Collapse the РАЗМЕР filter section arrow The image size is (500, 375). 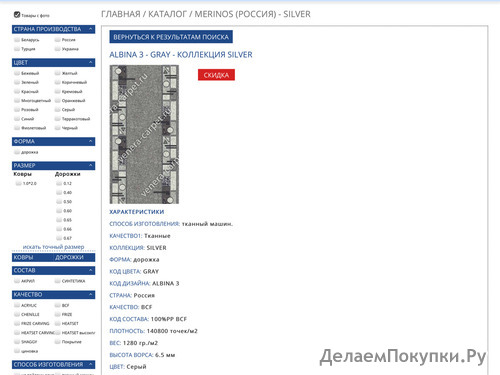[91, 165]
